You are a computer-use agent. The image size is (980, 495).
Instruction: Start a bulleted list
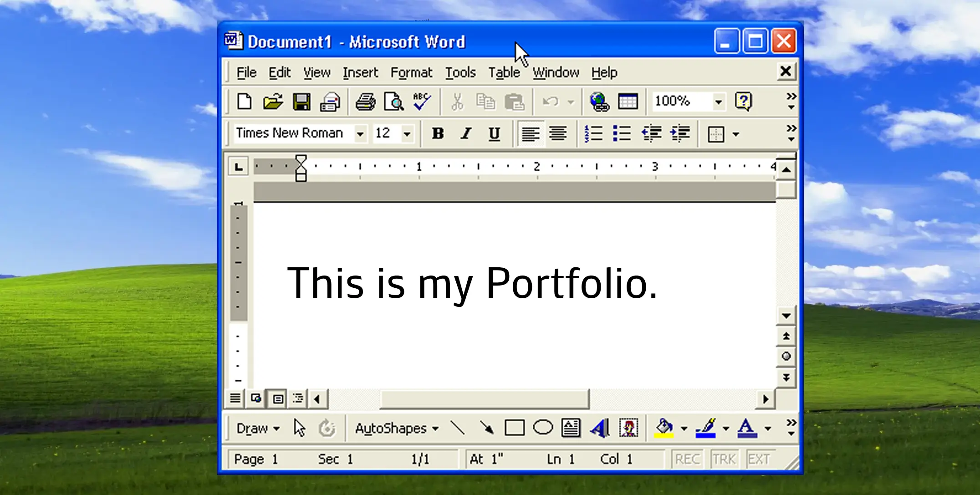622,133
